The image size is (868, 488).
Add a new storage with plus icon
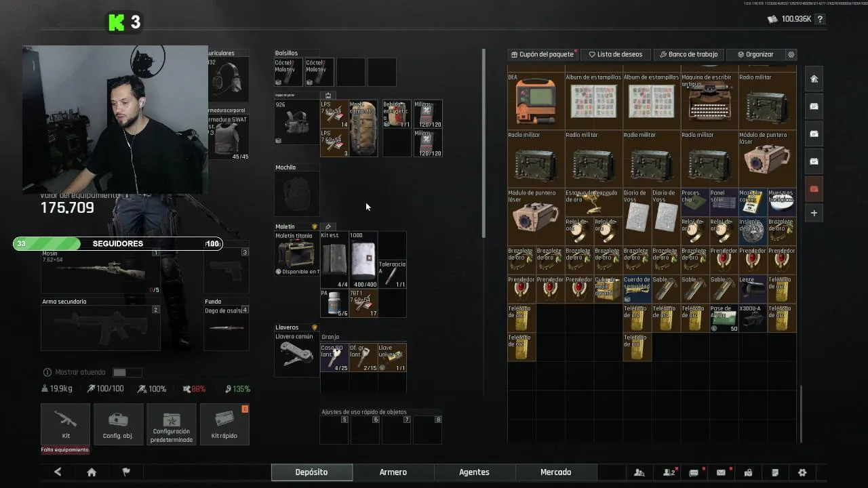click(x=814, y=213)
